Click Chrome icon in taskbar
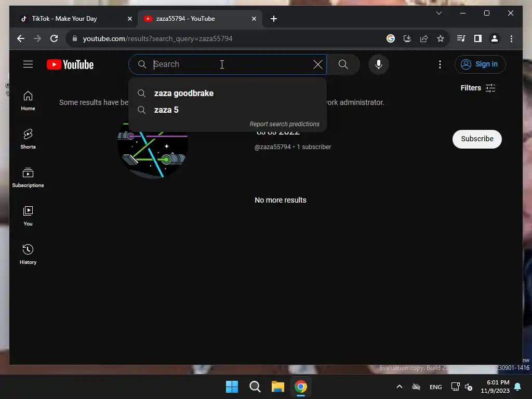Image resolution: width=532 pixels, height=399 pixels. tap(301, 387)
